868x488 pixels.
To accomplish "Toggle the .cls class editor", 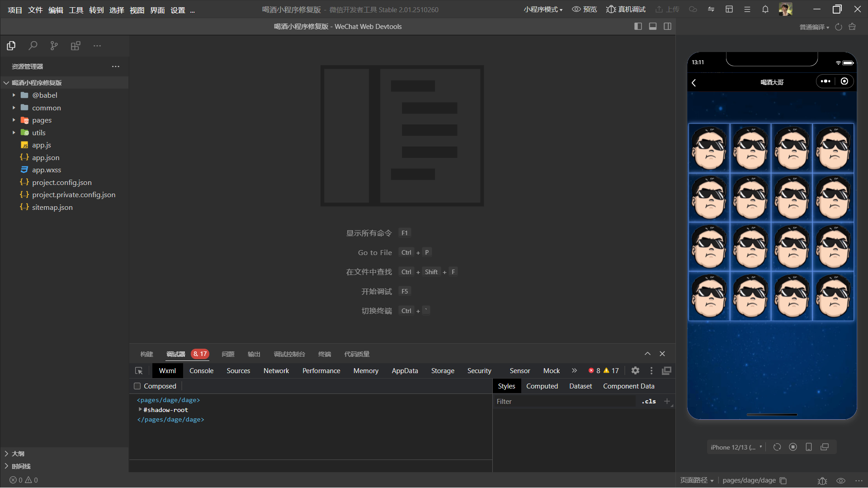I will click(x=648, y=402).
